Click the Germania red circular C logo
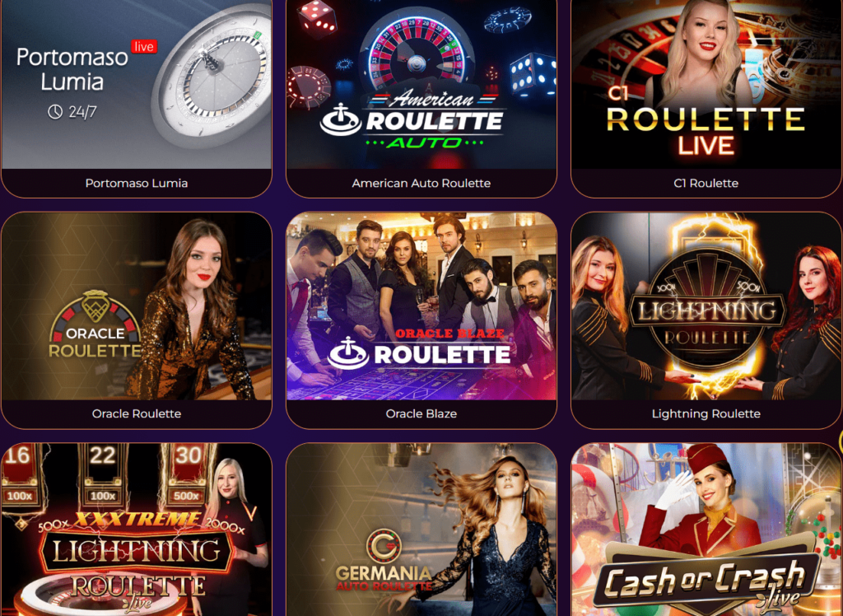843x616 pixels. 384,546
